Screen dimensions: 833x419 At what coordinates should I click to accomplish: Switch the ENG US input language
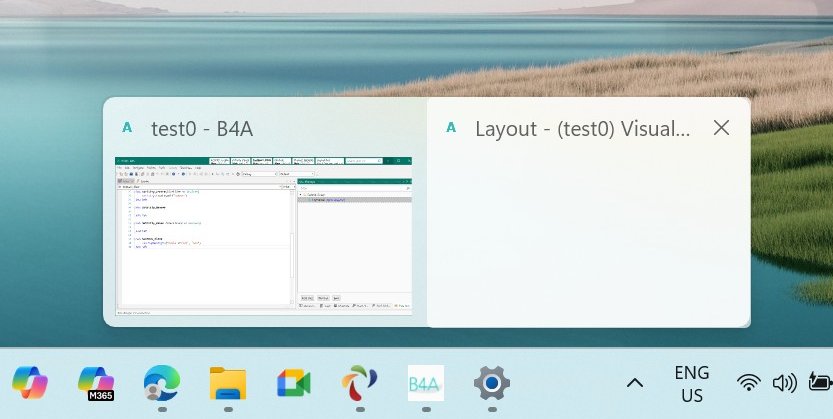pos(692,384)
